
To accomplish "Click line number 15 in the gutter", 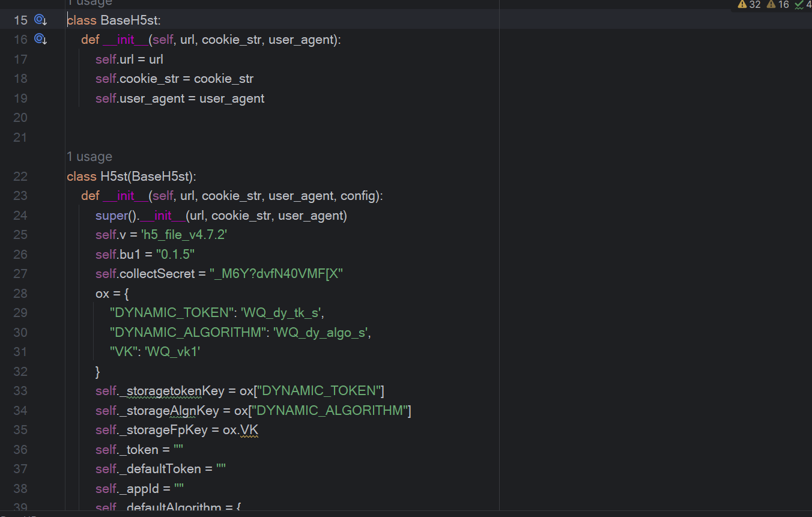I will (20, 20).
